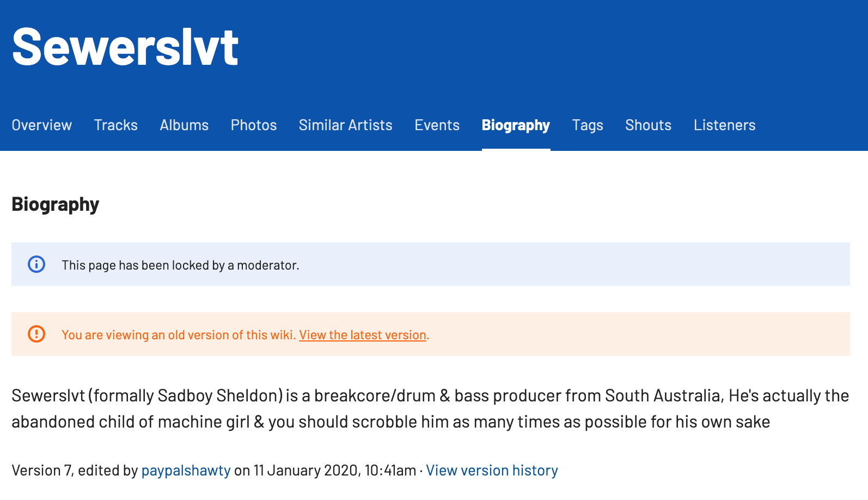Open the Events tab
Screen dimensions: 868x500
(437, 125)
